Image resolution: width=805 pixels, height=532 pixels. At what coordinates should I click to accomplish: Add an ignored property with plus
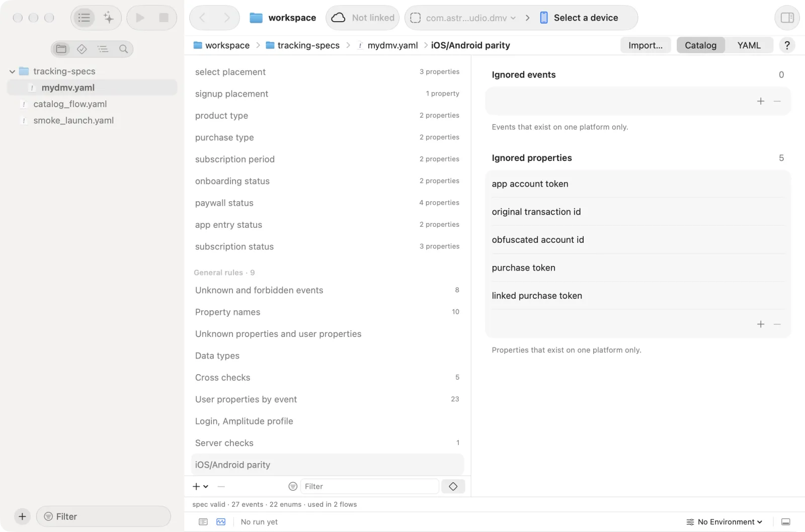(761, 324)
